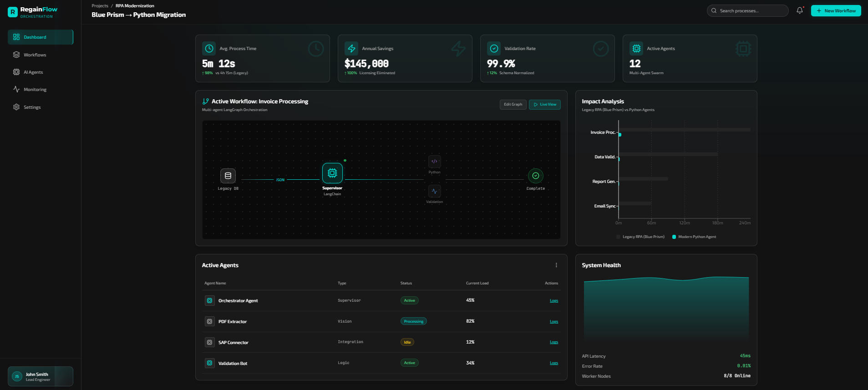Open the Workflows sidebar section
This screenshot has height=390, width=868.
coord(35,55)
